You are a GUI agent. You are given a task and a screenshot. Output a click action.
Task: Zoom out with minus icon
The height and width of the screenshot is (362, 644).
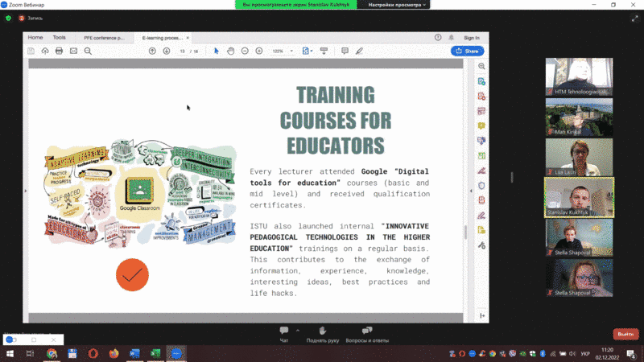[245, 51]
